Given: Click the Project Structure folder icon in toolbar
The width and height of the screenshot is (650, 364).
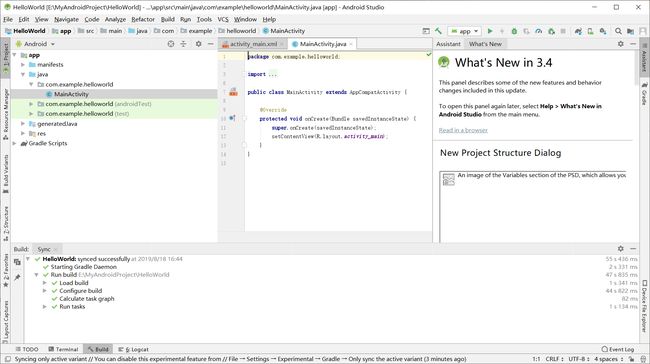Looking at the screenshot, I should pyautogui.click(x=630, y=31).
